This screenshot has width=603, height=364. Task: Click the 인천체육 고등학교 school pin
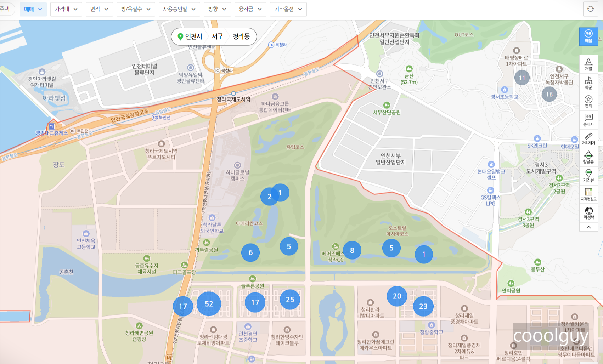point(86,233)
